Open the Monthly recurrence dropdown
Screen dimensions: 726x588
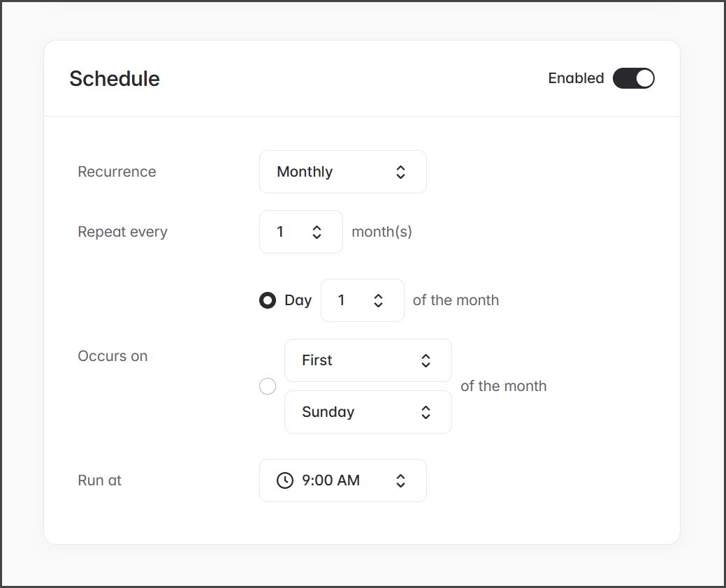(342, 172)
